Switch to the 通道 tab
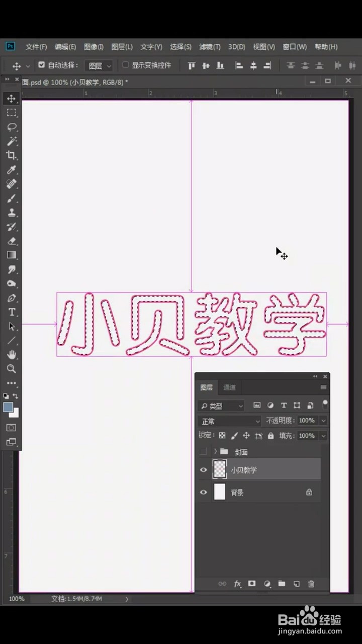362x644 pixels. point(229,387)
